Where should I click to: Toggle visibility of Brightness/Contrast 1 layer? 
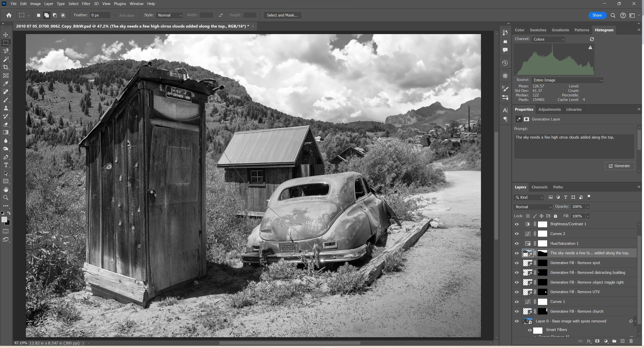coord(517,224)
